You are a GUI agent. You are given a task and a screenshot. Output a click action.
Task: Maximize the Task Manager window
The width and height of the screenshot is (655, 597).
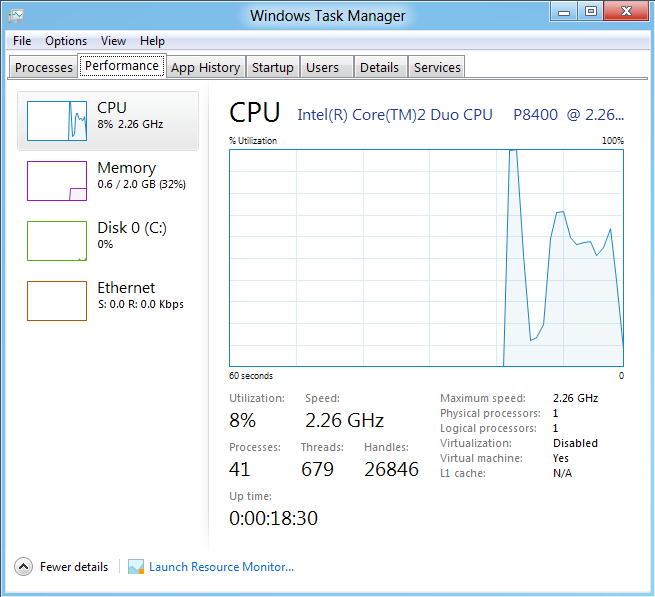tap(590, 12)
